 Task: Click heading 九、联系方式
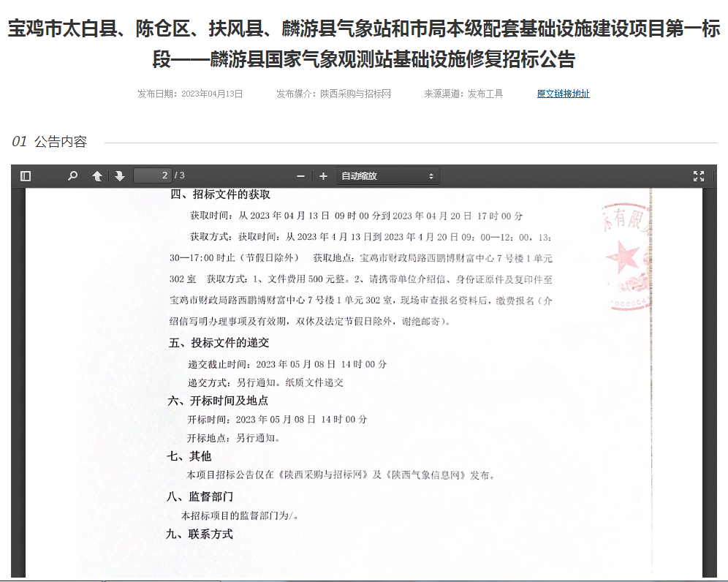click(200, 534)
